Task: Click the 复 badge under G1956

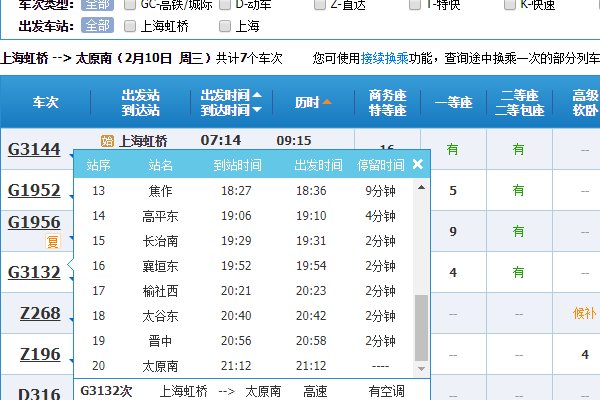Action: (54, 241)
